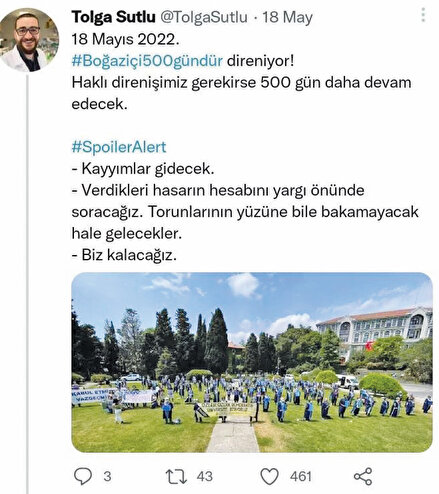The width and height of the screenshot is (439, 494).
Task: Click the tweet text 'Kayyımlar gidecek'
Action: [147, 169]
